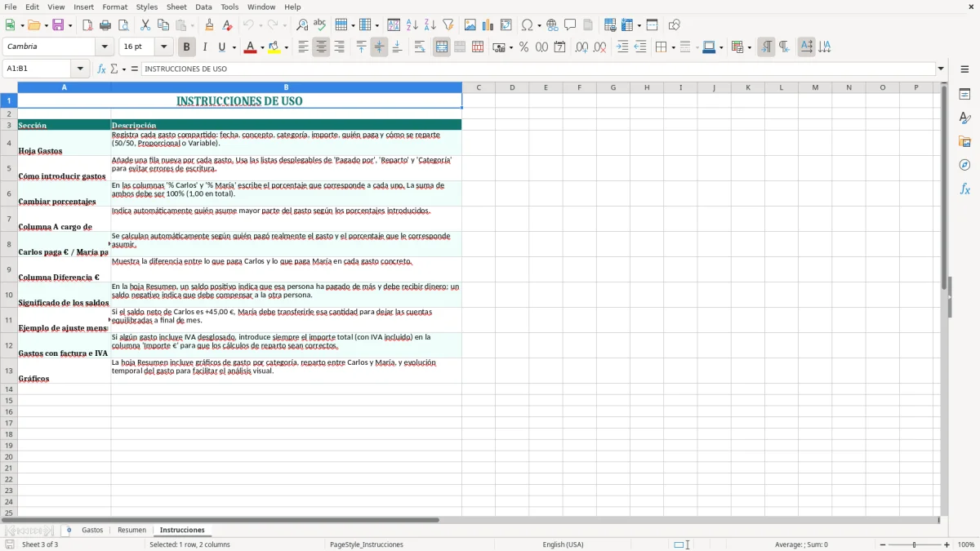Run the spelling check

[320, 25]
